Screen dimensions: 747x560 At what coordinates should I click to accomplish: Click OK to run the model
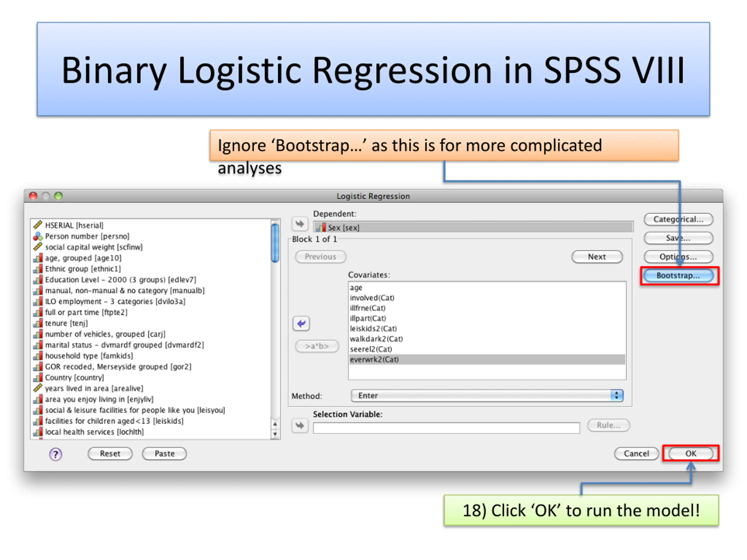pos(691,453)
